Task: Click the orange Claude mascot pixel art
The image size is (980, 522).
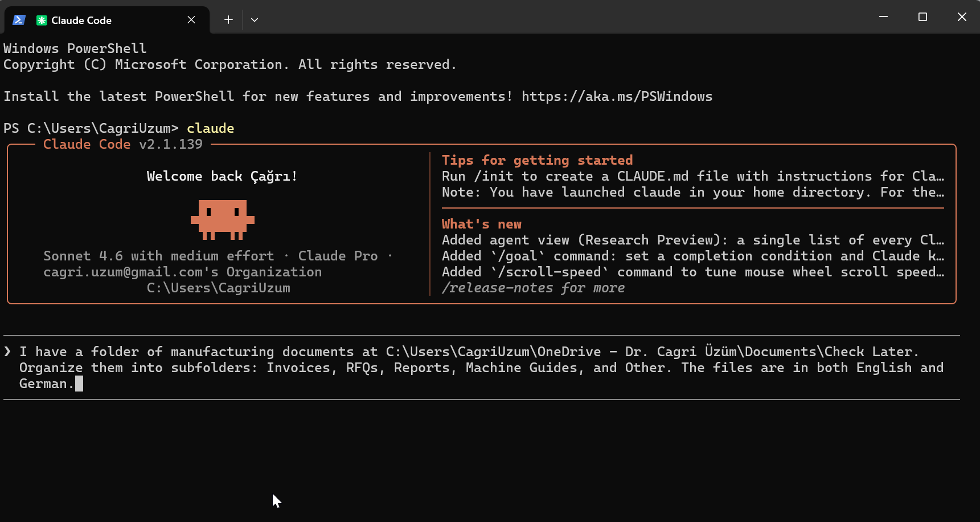Action: pos(222,219)
